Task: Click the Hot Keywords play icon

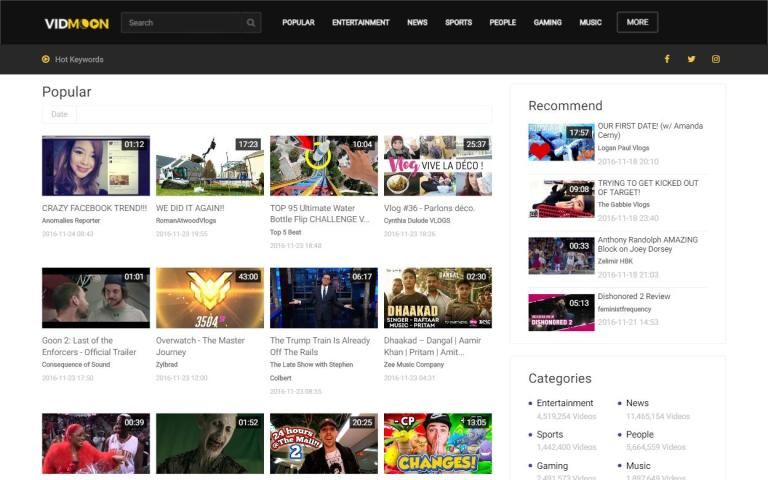Action: pyautogui.click(x=46, y=59)
